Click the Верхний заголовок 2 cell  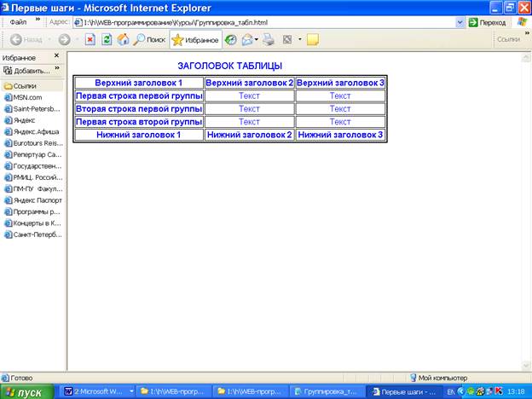pos(249,83)
